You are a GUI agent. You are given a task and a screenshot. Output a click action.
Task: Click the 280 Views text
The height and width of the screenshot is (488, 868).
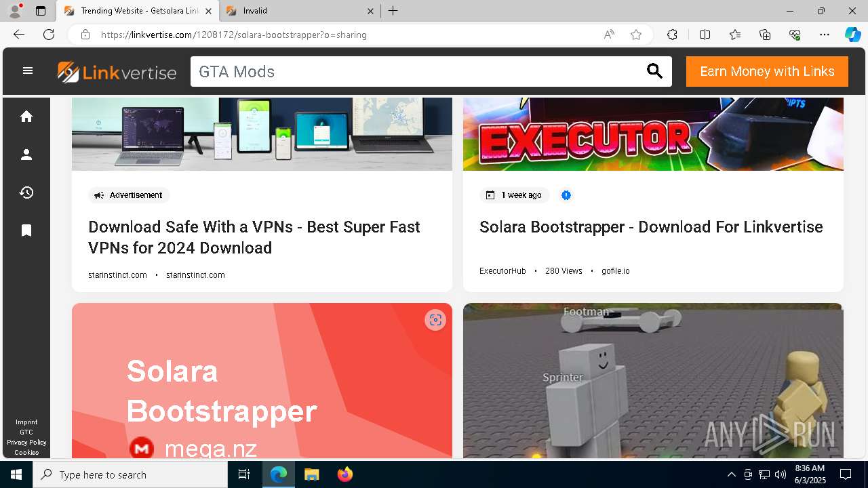tap(564, 270)
